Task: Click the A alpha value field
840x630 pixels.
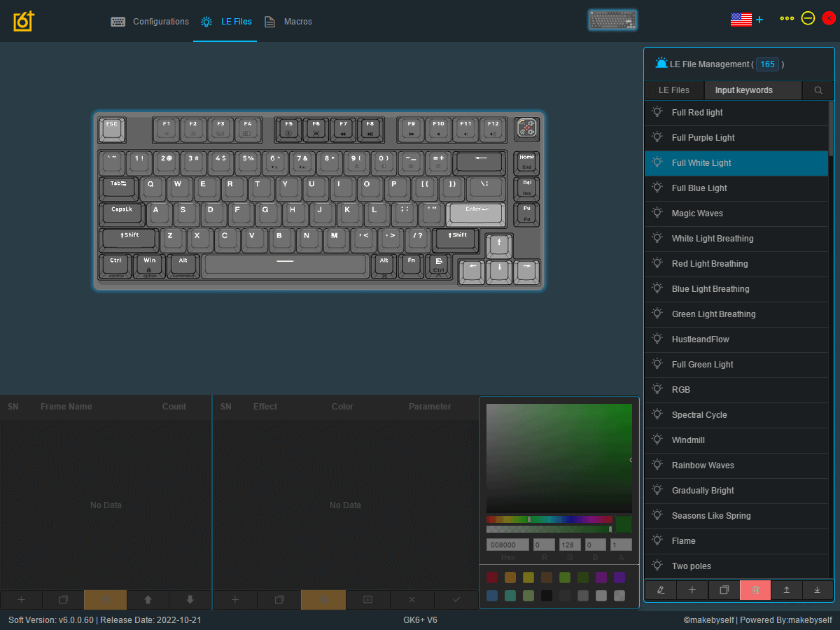Action: point(621,545)
